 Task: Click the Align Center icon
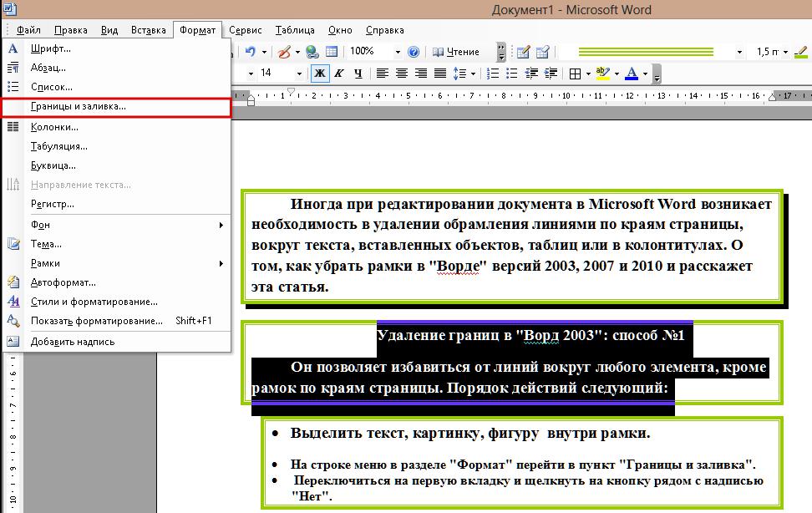point(402,74)
